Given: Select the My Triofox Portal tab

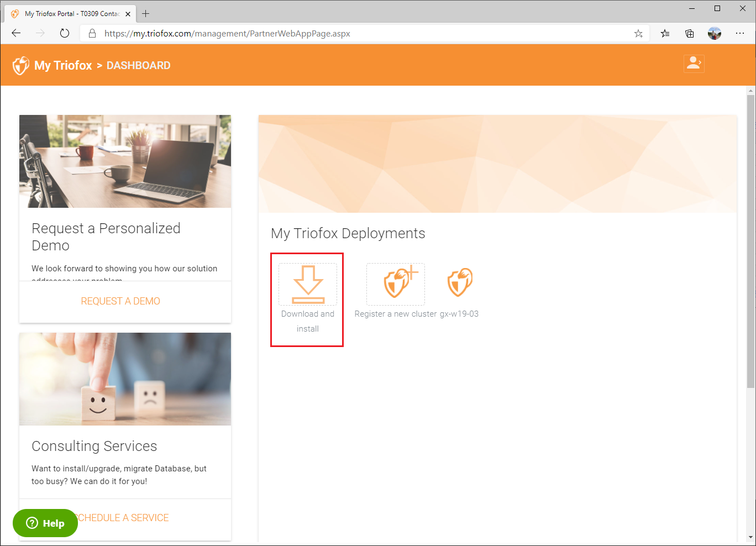Looking at the screenshot, I should click(x=71, y=13).
